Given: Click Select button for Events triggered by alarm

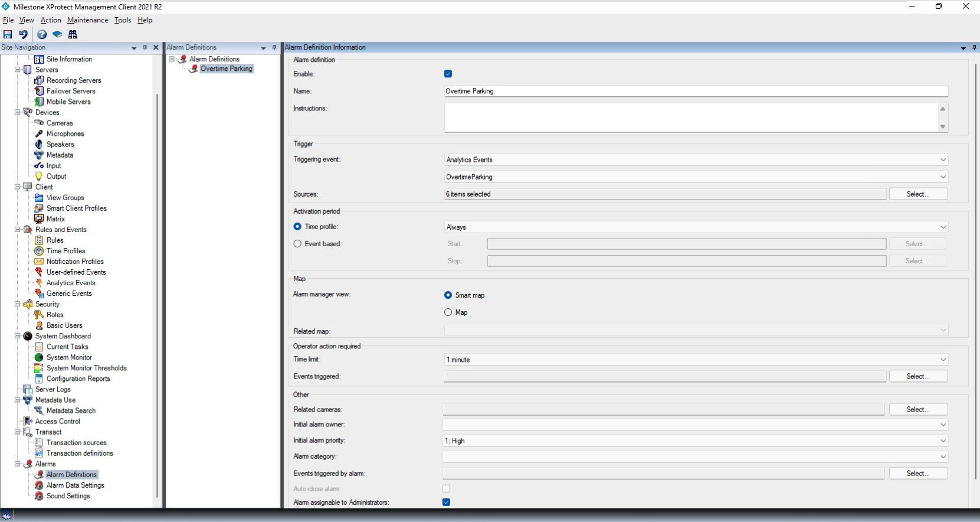Looking at the screenshot, I should pos(918,473).
